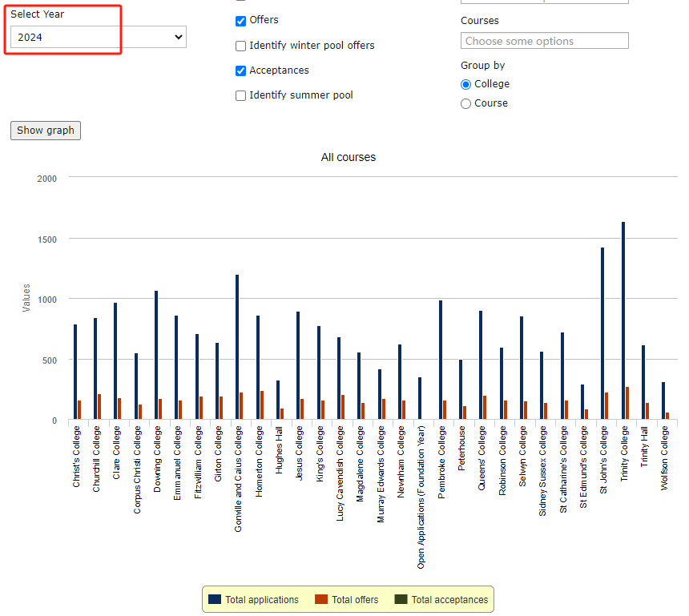Select the College group-by radio button
Image resolution: width=689 pixels, height=616 pixels.
pyautogui.click(x=465, y=84)
